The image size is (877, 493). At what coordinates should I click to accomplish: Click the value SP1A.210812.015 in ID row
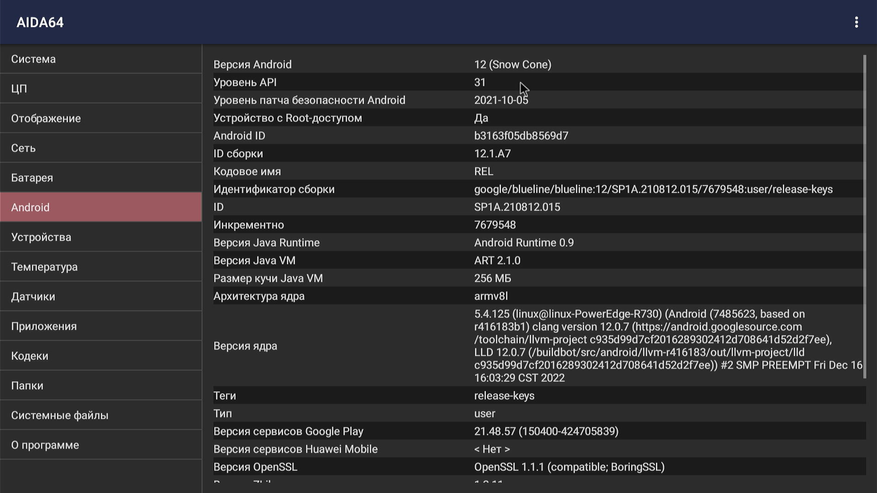click(517, 207)
